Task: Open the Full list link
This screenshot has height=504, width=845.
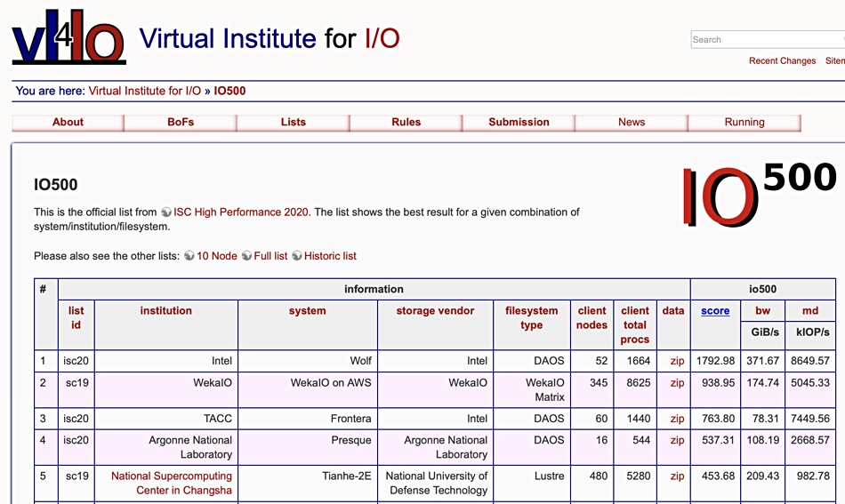Action: (x=270, y=256)
